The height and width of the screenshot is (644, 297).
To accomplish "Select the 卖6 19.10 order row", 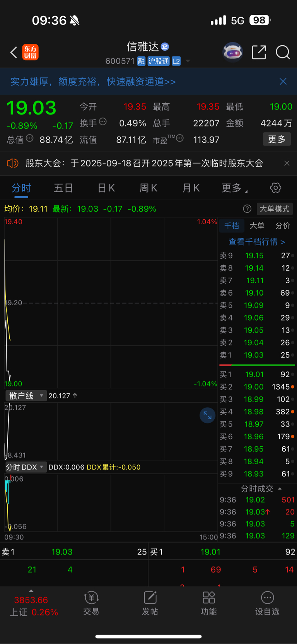I will (257, 293).
